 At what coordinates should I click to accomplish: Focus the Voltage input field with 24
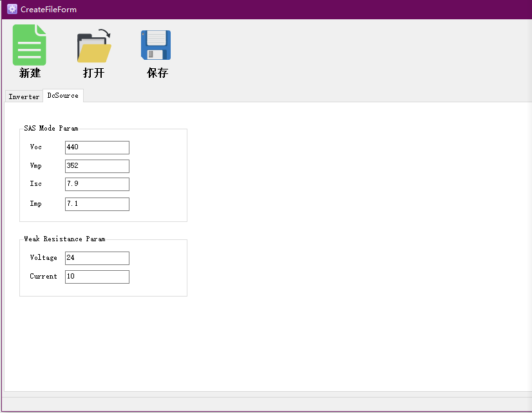97,258
